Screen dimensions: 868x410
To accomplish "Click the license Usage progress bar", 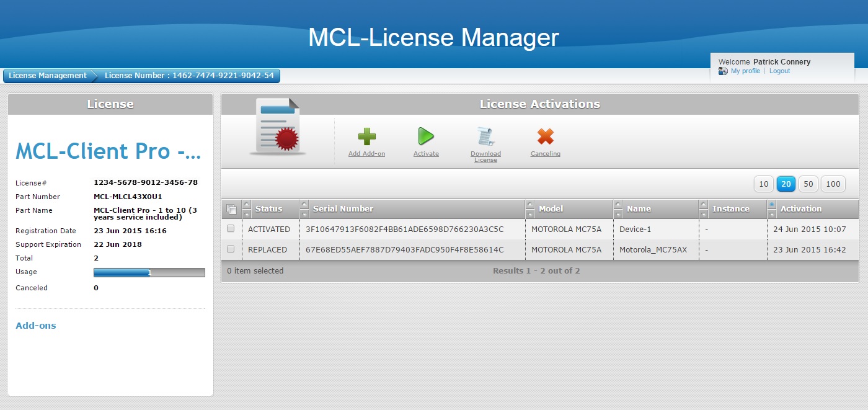I will click(x=149, y=272).
